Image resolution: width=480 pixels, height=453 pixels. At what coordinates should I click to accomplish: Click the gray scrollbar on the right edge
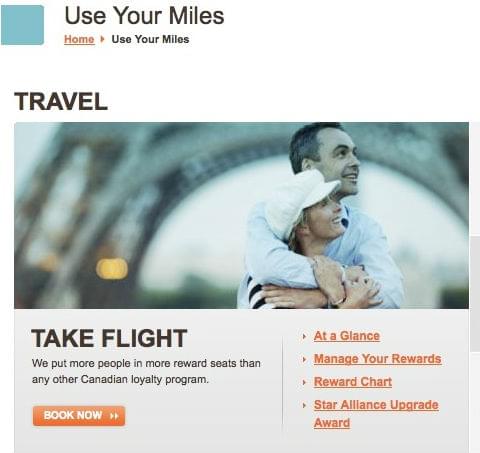click(475, 293)
